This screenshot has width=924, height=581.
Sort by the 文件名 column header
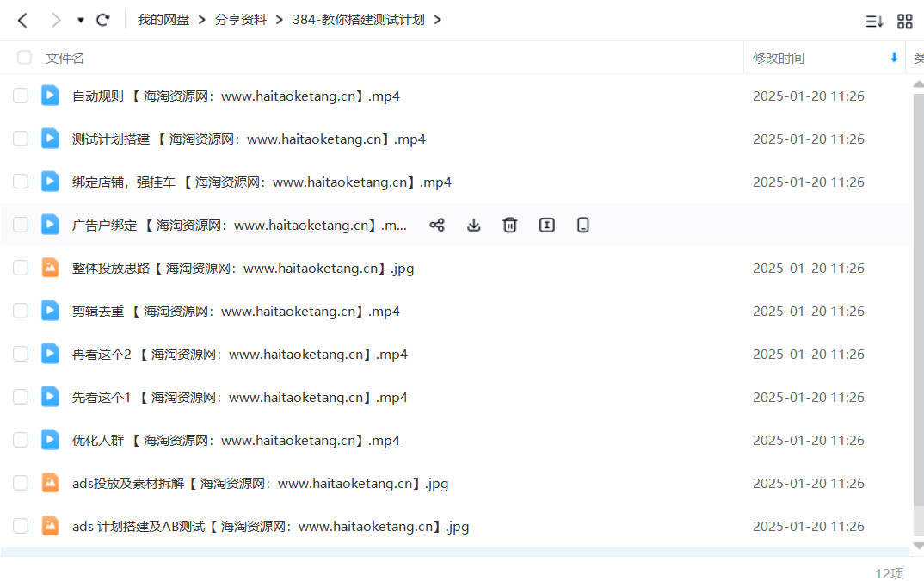pyautogui.click(x=65, y=58)
